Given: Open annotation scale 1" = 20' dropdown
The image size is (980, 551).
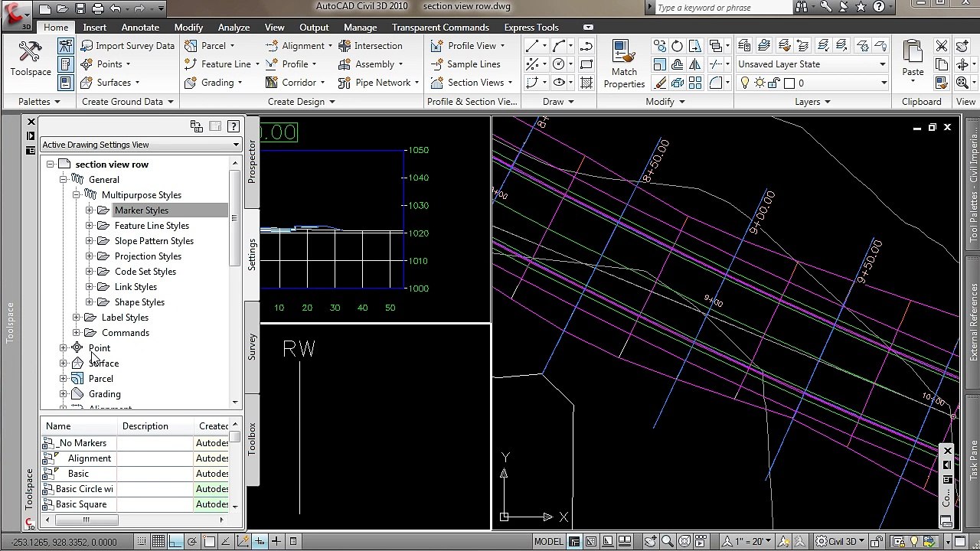Looking at the screenshot, I should point(746,542).
